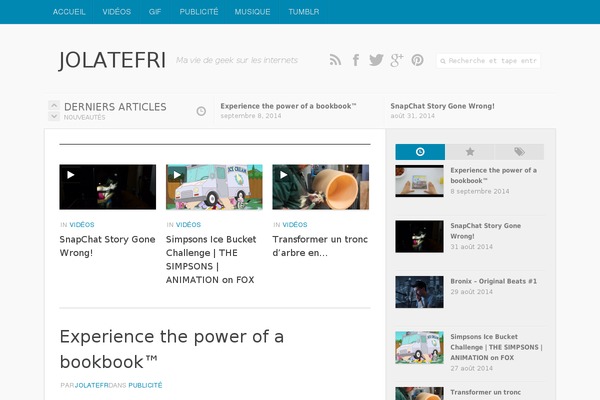
Task: Click the clock icon in Derniers Articles
Action: tap(201, 111)
